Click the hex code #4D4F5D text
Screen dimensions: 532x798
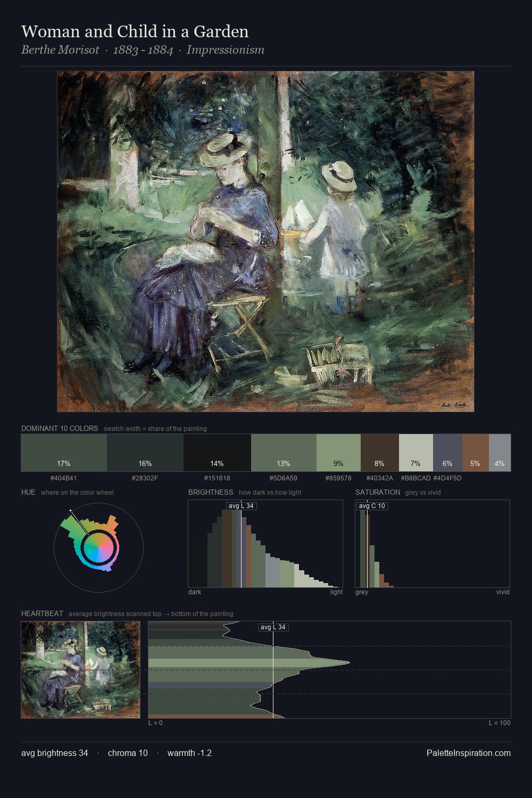(x=447, y=478)
